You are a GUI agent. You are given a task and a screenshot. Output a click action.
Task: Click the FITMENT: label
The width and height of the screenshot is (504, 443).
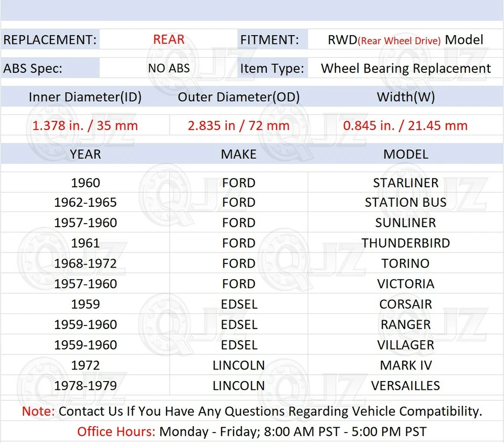[269, 40]
